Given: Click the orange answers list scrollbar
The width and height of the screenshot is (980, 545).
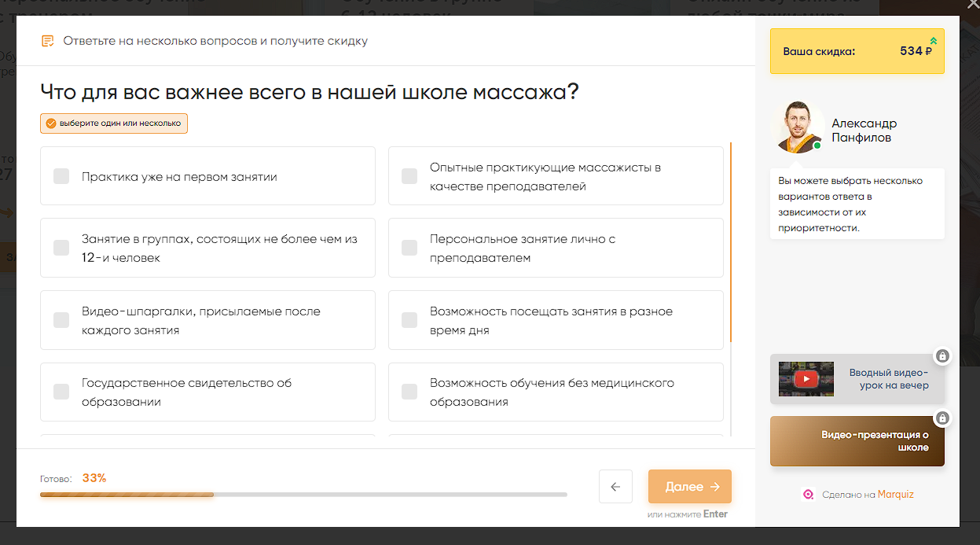Looking at the screenshot, I should 731,242.
